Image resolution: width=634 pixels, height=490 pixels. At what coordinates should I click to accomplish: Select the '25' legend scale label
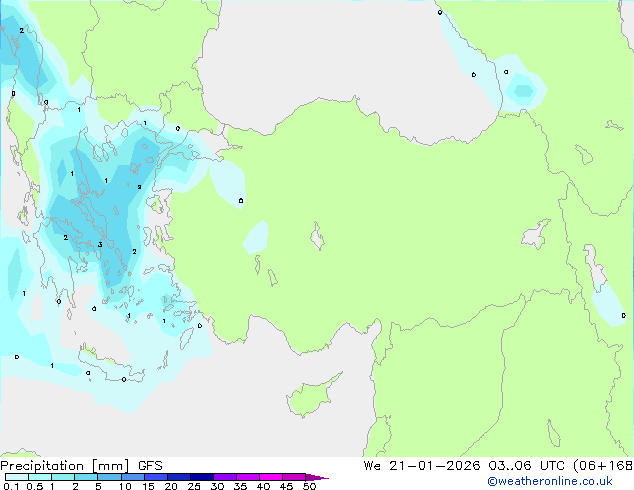(x=194, y=486)
